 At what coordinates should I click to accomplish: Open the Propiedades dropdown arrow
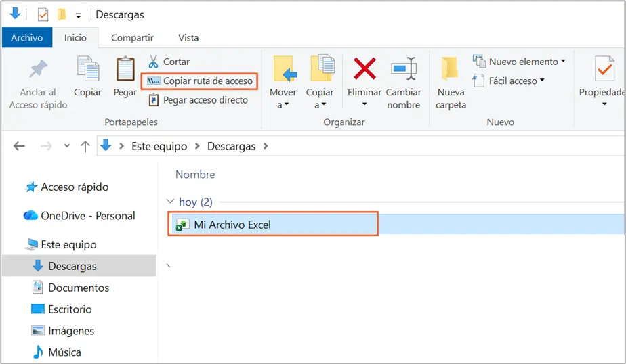[604, 104]
